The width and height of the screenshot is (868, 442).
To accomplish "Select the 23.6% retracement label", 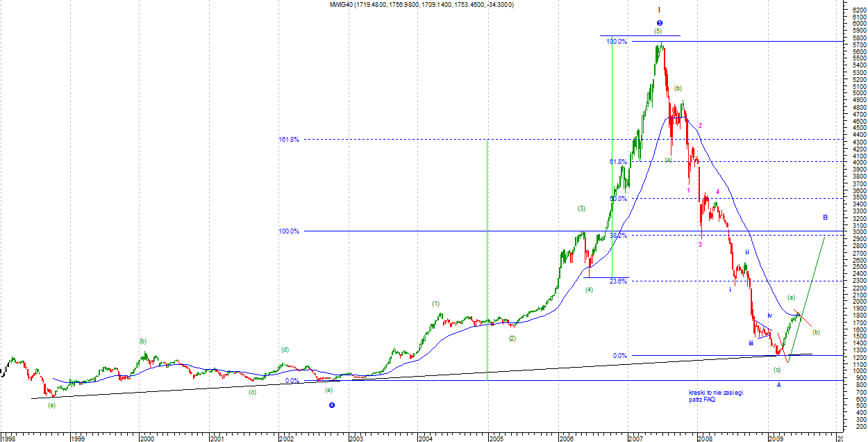I will (x=617, y=281).
